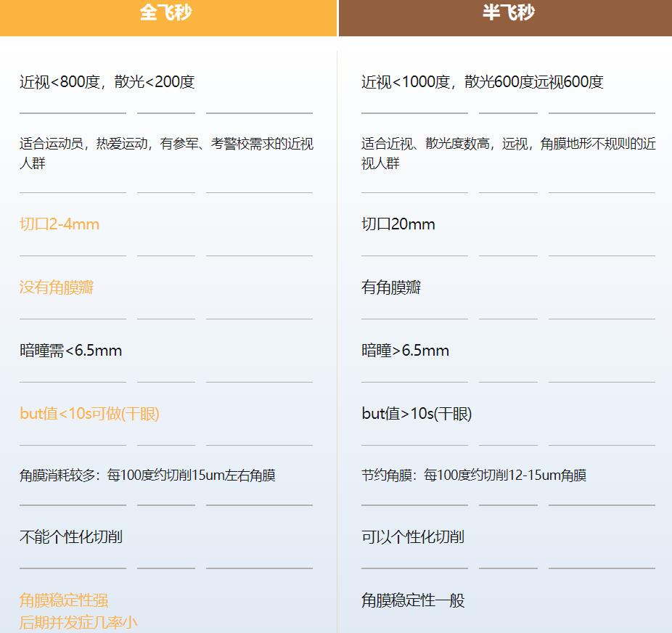The width and height of the screenshot is (672, 633).
Task: Click the 暗瞳需<6.5mm text
Action: point(70,351)
